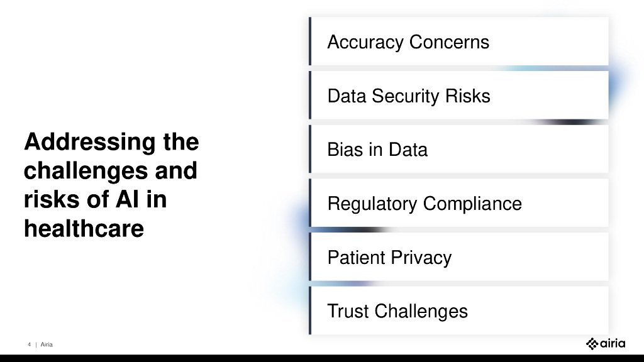Click the dark accent bar beside Accuracy Concerns
This screenshot has height=362, width=644.
click(310, 41)
